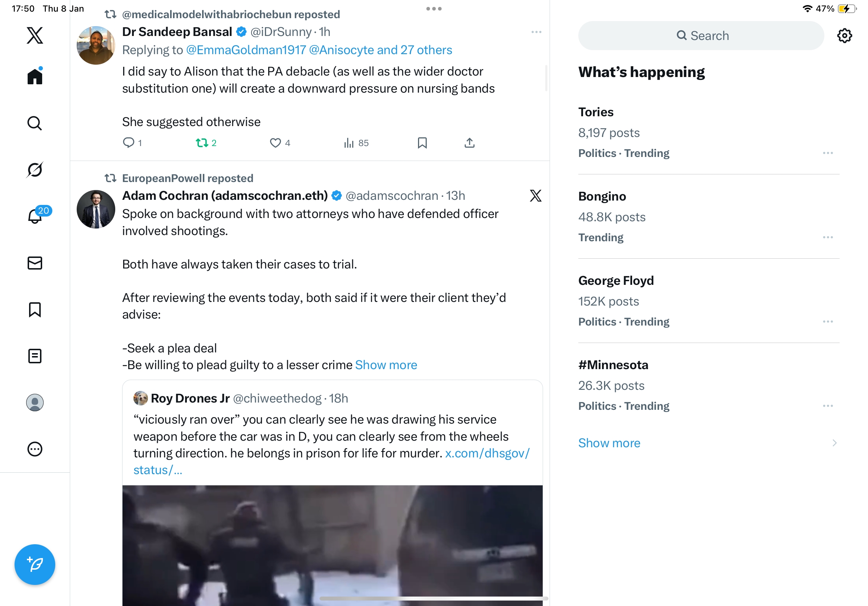Open the settings gear beside Search

[x=844, y=36]
